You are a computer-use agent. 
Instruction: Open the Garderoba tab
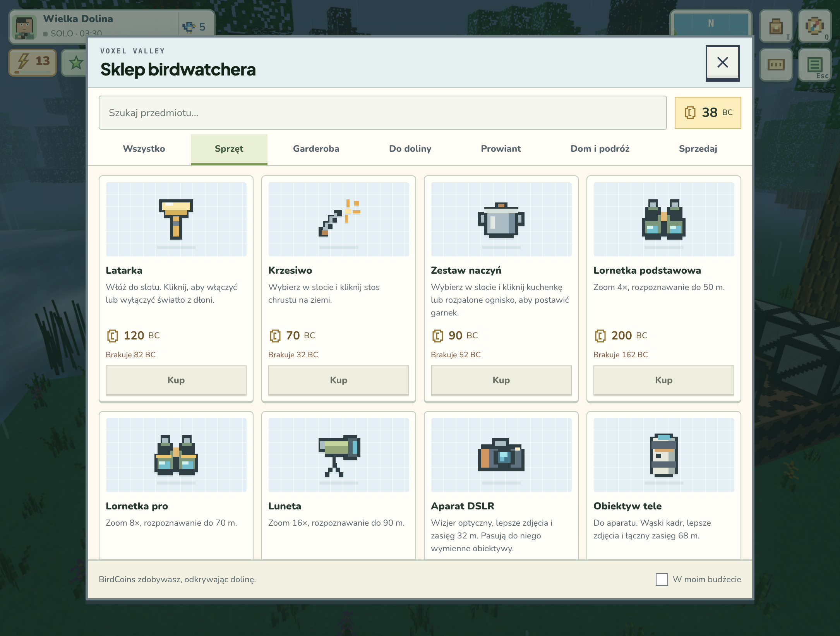316,149
